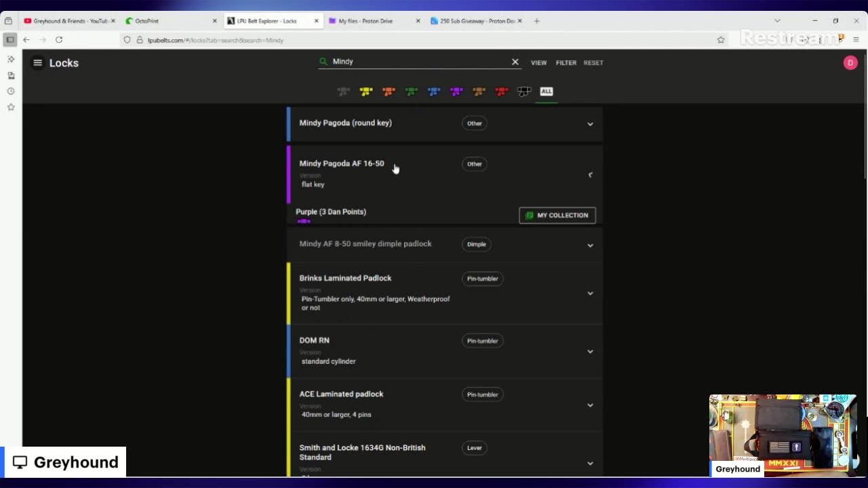868x488 pixels.
Task: Close the LPU Belt Explorer tab
Action: pyautogui.click(x=316, y=21)
